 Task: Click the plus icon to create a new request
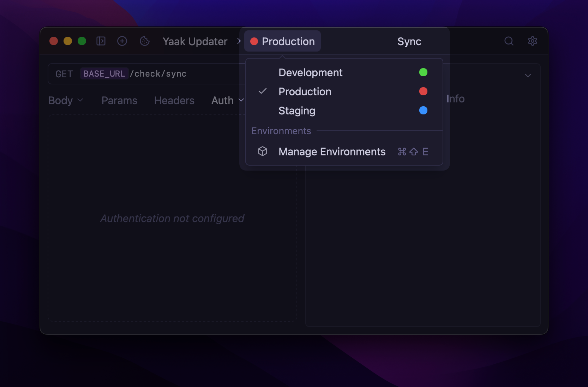click(122, 41)
